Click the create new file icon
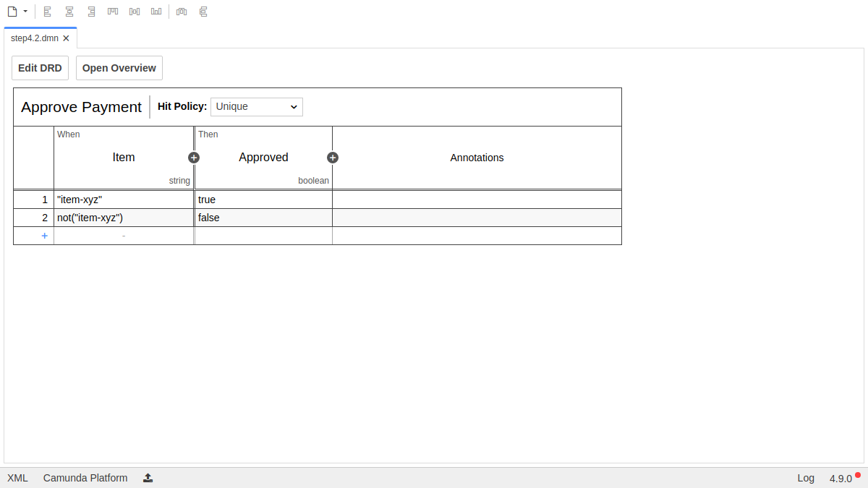 (x=12, y=12)
